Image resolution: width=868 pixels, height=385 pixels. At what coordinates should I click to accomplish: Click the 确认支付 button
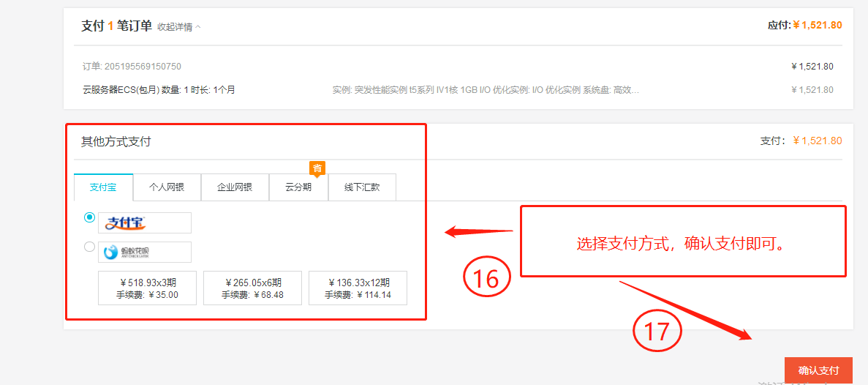pyautogui.click(x=818, y=370)
